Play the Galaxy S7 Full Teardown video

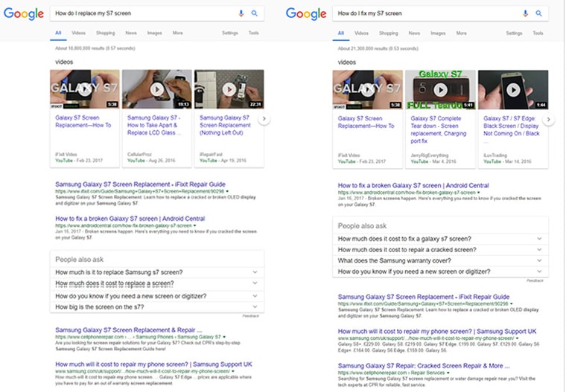tap(440, 90)
